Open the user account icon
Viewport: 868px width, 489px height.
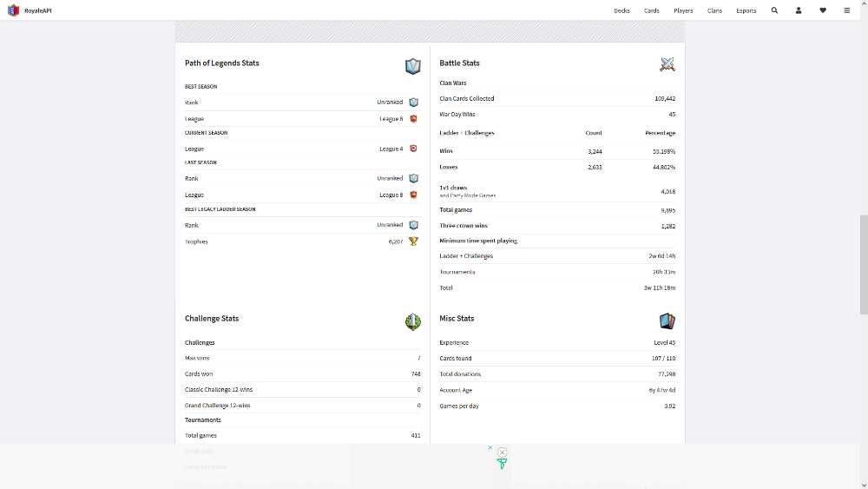coord(799,10)
